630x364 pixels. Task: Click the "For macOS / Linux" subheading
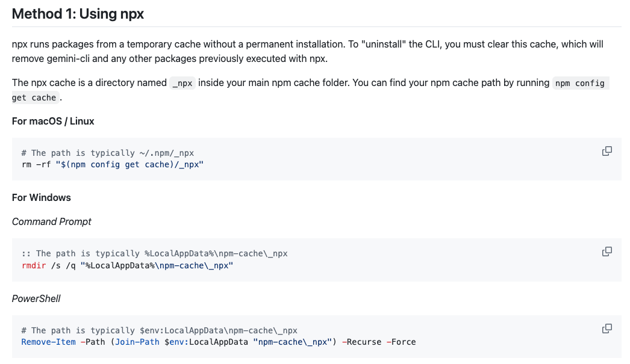tap(53, 121)
